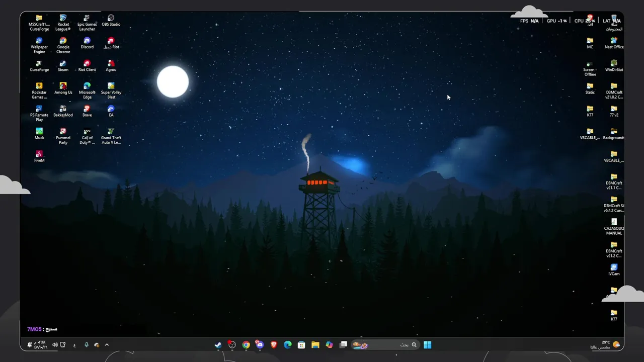644x362 pixels.
Task: Select the Microsoft Edge desktop shortcut
Action: coord(87,91)
